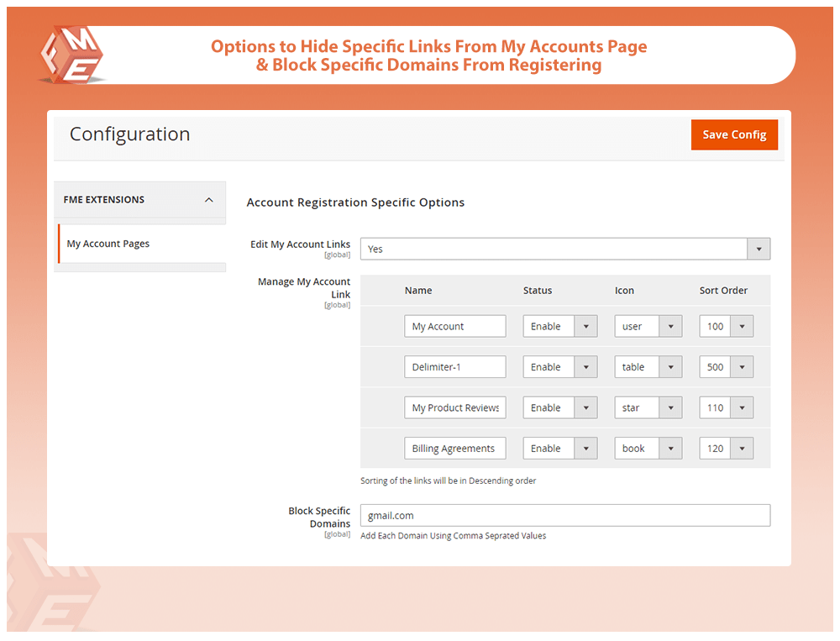This screenshot has width=840, height=641.
Task: Open the Edit My Account Links dropdown
Action: click(x=564, y=249)
